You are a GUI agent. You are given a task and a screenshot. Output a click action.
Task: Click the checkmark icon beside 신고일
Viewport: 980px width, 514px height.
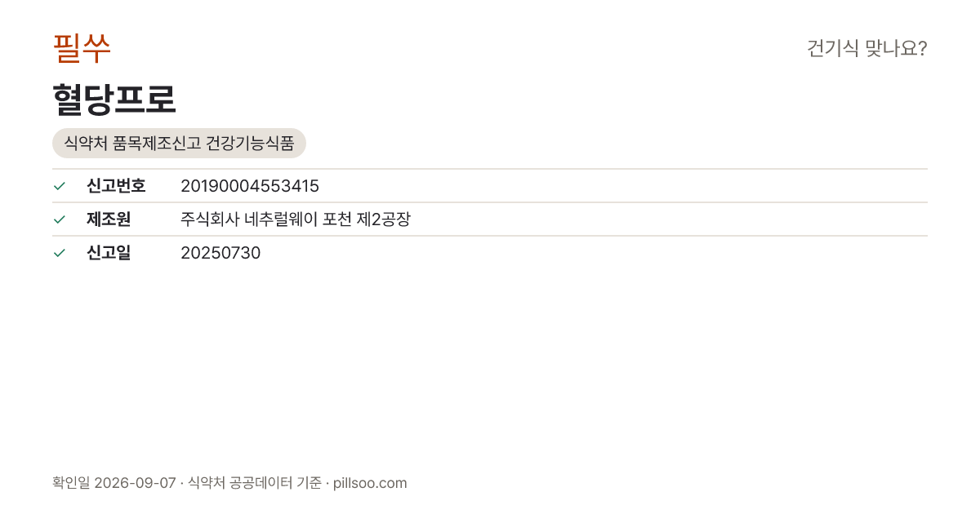click(x=59, y=253)
